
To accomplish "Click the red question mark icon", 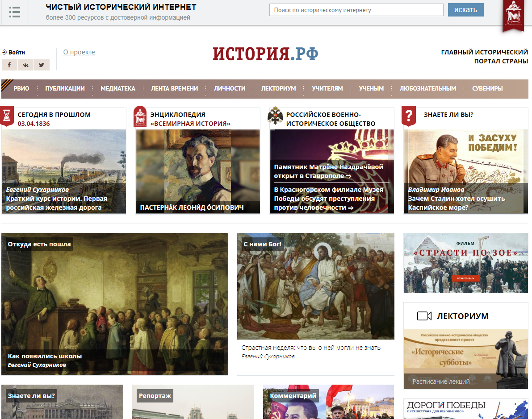I will tap(409, 116).
